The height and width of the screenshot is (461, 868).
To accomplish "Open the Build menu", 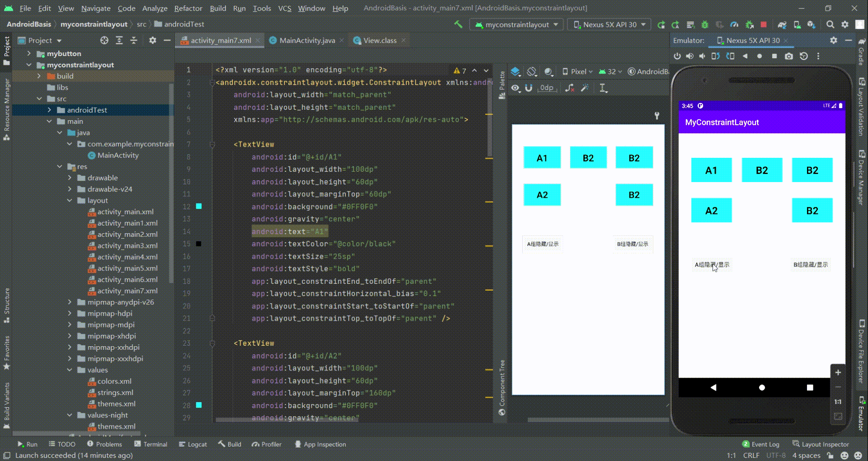I will (218, 8).
